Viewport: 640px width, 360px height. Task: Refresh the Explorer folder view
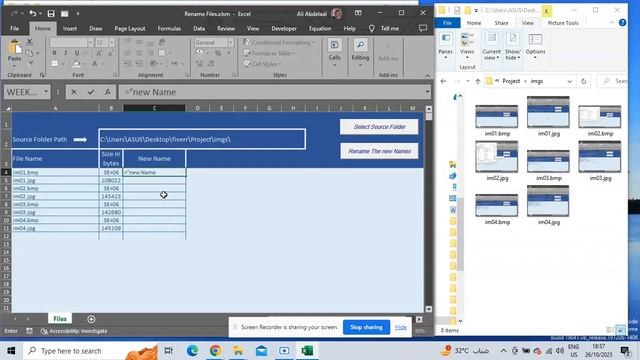[583, 81]
